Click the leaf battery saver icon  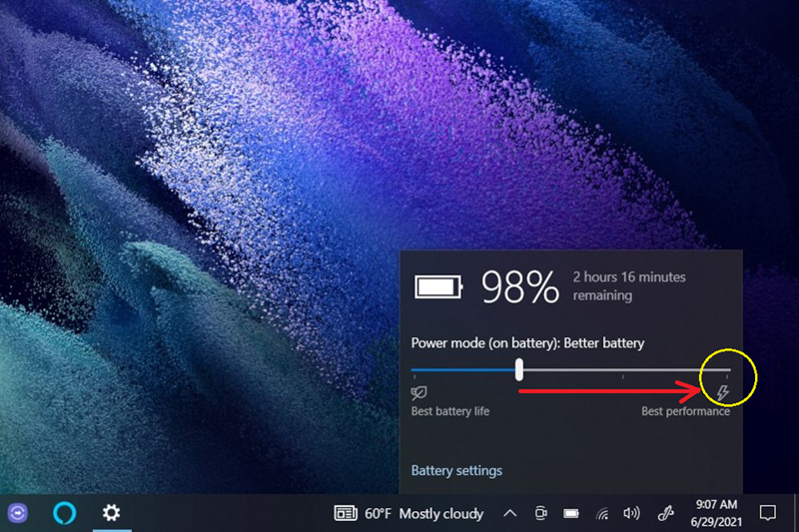pos(419,393)
